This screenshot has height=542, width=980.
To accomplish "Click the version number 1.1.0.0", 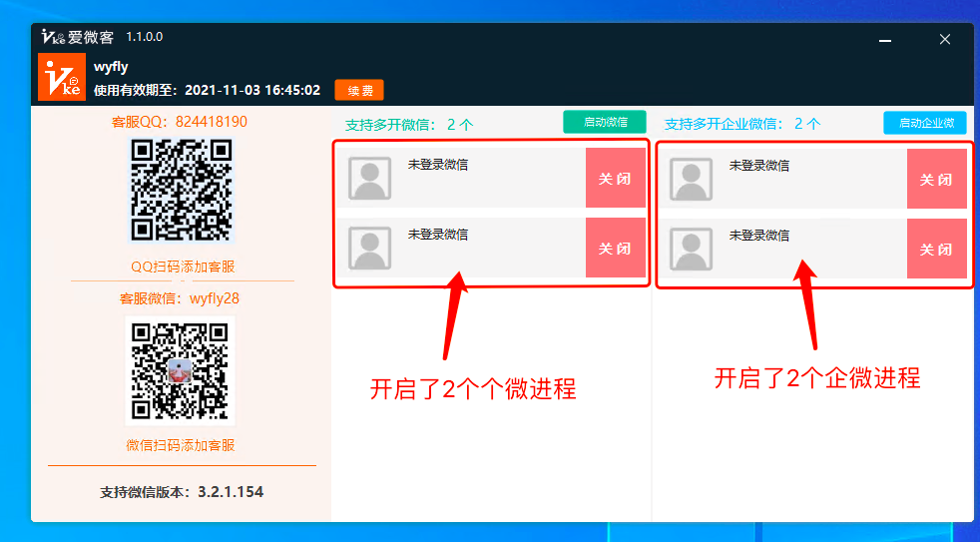I will (x=145, y=37).
